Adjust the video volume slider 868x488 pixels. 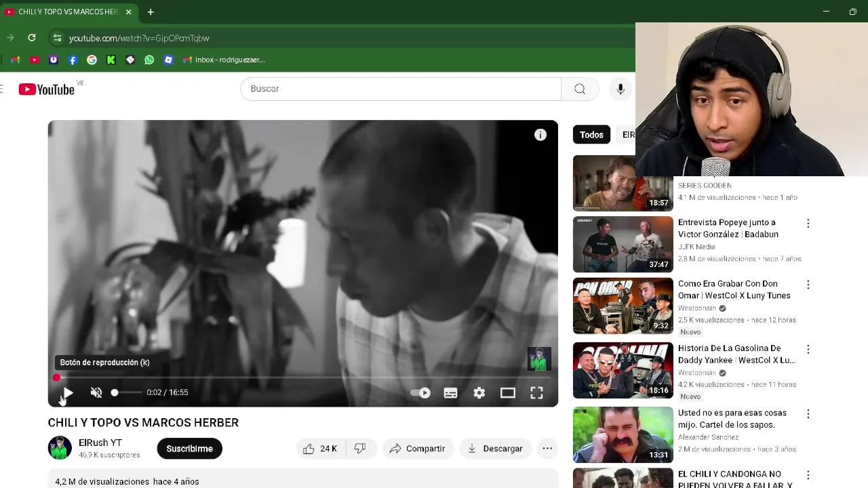coord(127,392)
